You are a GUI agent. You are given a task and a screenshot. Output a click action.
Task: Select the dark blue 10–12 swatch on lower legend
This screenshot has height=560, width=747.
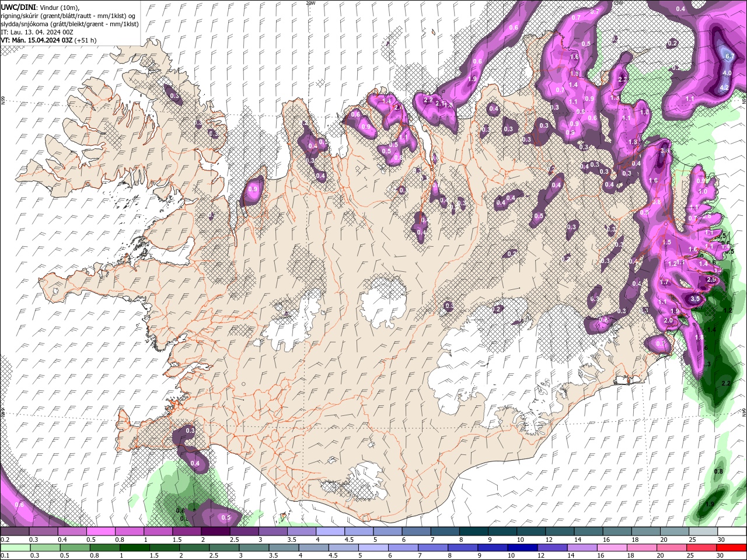[521, 548]
